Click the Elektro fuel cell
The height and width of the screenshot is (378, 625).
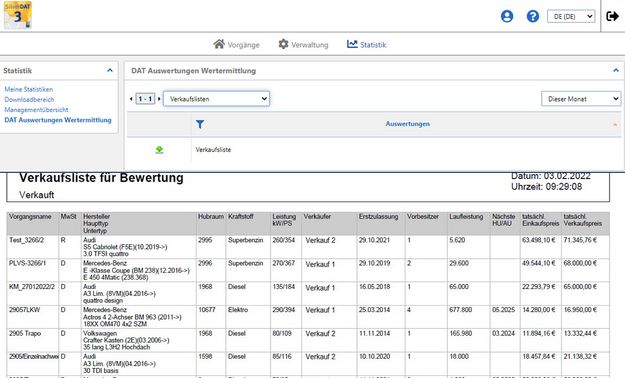238,310
